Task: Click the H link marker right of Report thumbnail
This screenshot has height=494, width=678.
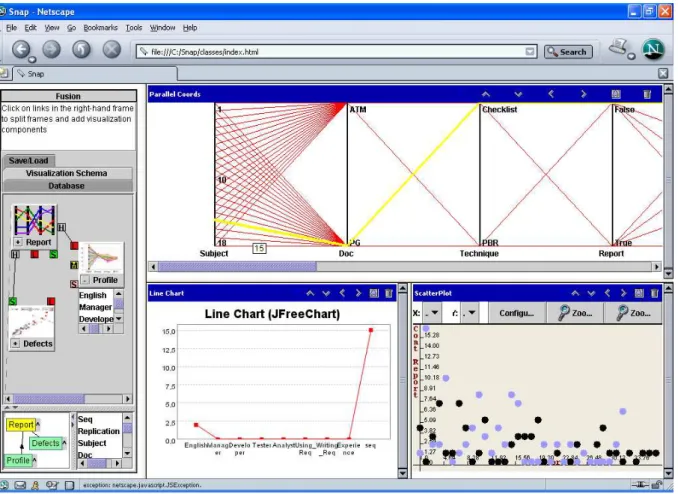Action: coord(61,228)
